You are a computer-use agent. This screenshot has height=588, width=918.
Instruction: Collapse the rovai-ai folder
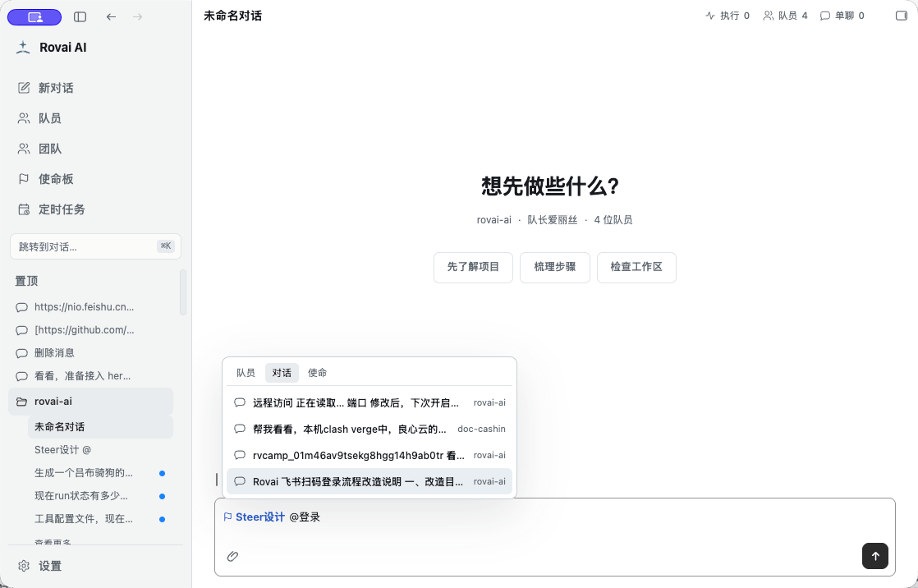[x=91, y=402]
